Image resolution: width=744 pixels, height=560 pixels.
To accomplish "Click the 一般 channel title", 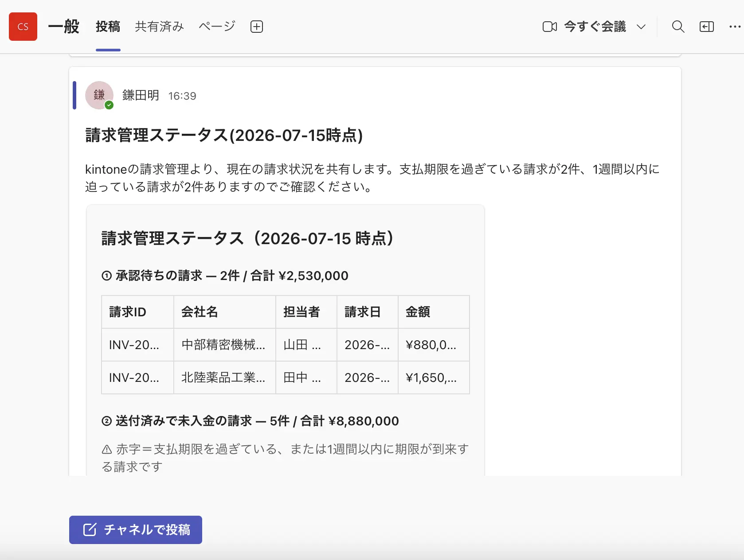I will pos(63,27).
